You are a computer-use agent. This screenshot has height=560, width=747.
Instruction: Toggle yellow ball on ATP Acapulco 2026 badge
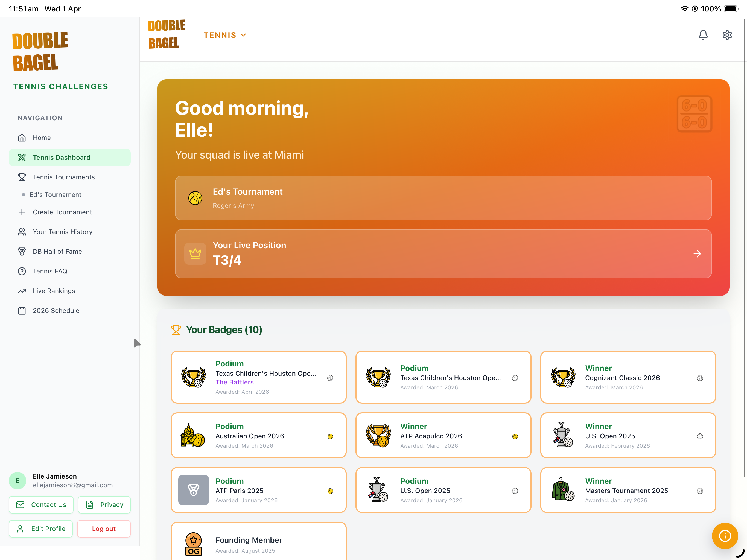tap(515, 436)
